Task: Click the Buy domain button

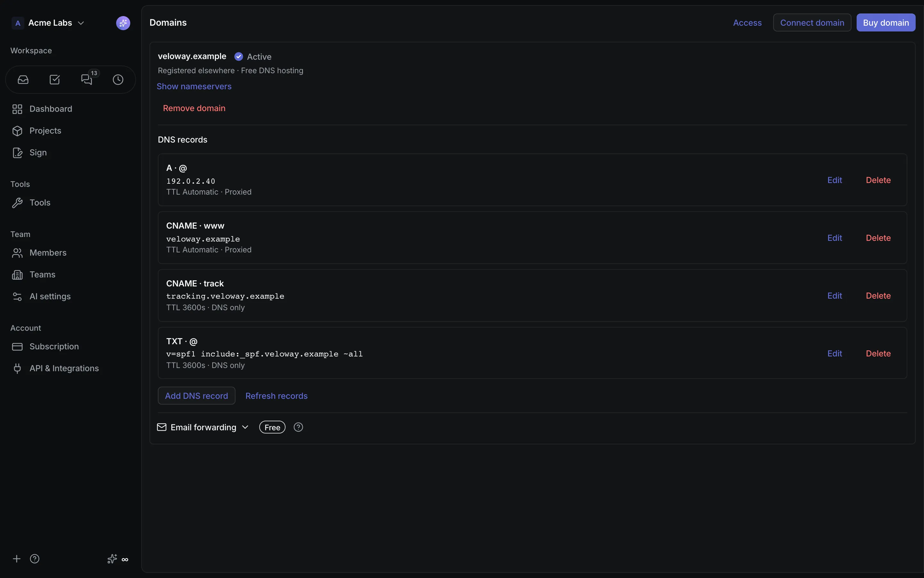Action: click(x=886, y=22)
